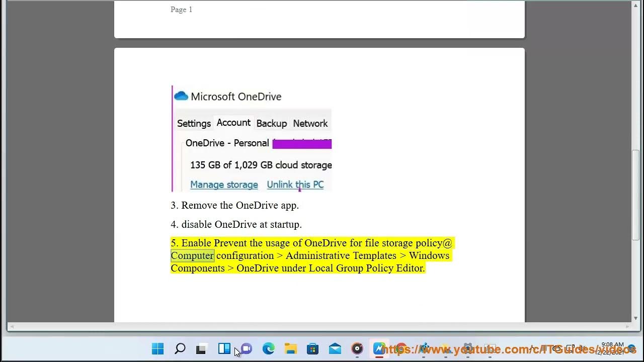Click the horizontal scrollbar right arrow
Viewport: 644px width, 362px height.
point(628,326)
